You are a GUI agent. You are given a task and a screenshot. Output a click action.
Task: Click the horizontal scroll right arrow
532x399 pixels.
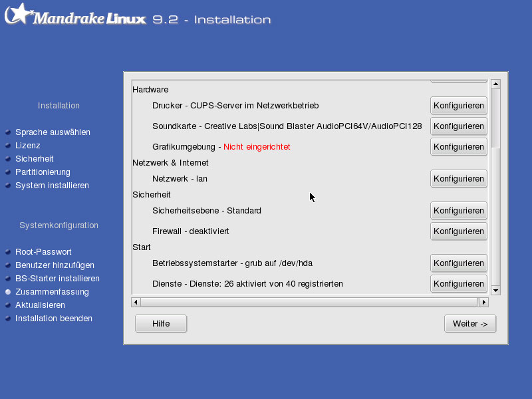pyautogui.click(x=484, y=302)
